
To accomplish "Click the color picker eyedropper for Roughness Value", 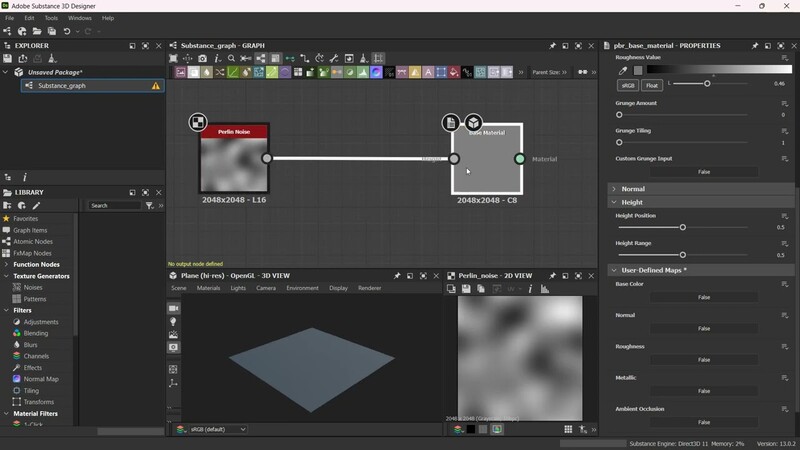I will [622, 71].
